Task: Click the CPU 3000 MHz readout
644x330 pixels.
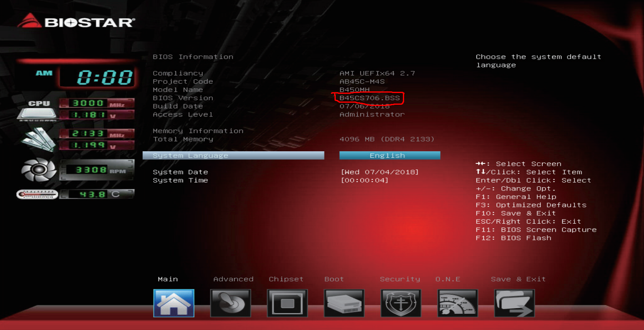Action: coord(97,104)
